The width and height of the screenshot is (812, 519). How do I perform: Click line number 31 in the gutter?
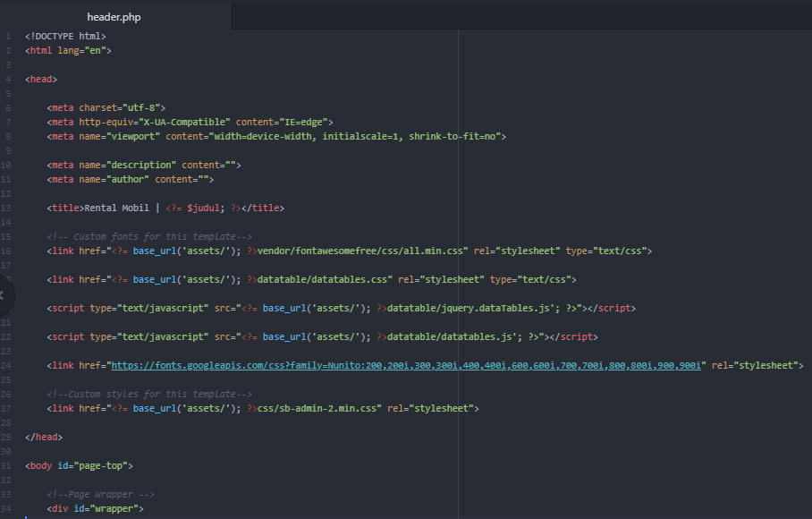point(5,465)
